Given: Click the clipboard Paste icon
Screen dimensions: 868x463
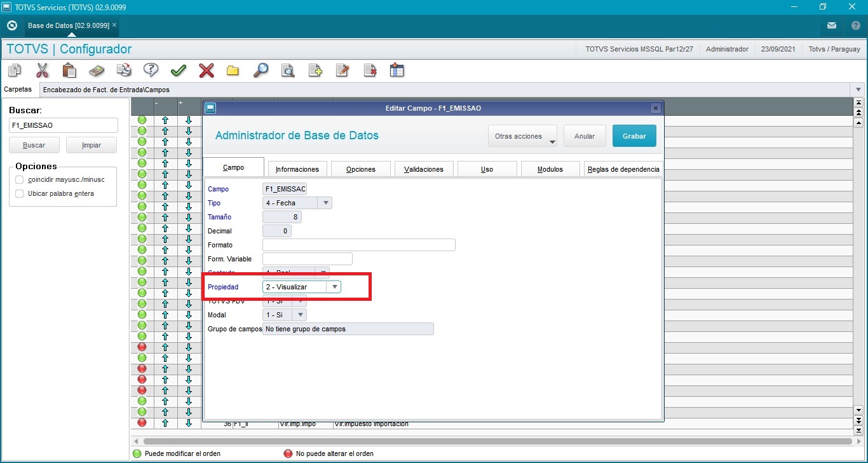Looking at the screenshot, I should (69, 70).
